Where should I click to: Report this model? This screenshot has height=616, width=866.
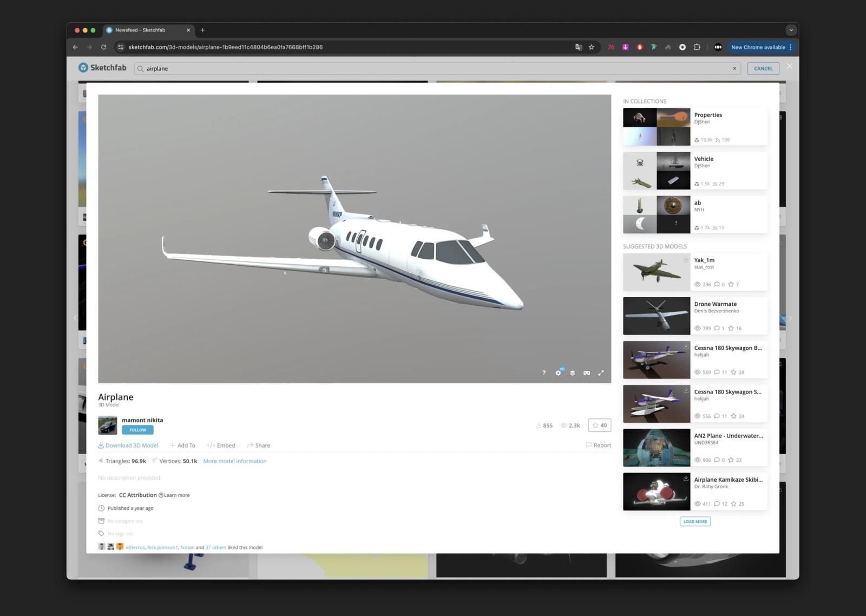click(598, 445)
